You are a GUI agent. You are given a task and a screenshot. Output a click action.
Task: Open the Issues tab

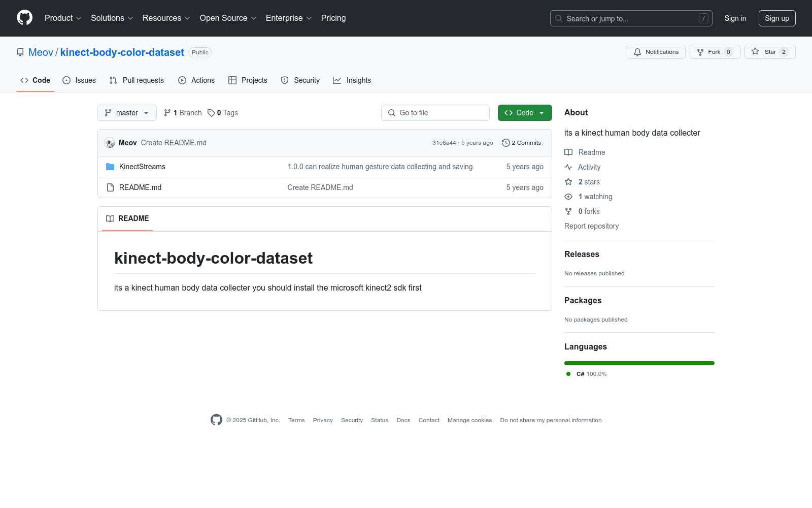(x=79, y=80)
